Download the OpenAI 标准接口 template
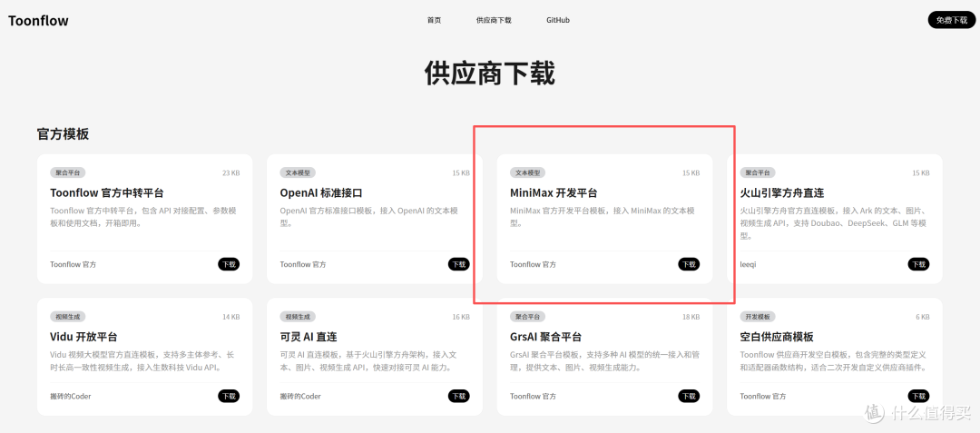The width and height of the screenshot is (980, 433). click(x=459, y=264)
